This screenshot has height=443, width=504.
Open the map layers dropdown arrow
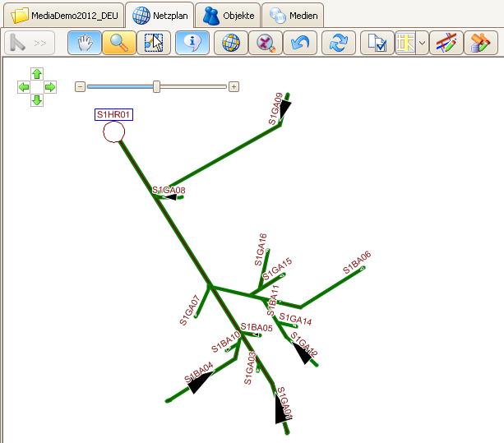423,43
